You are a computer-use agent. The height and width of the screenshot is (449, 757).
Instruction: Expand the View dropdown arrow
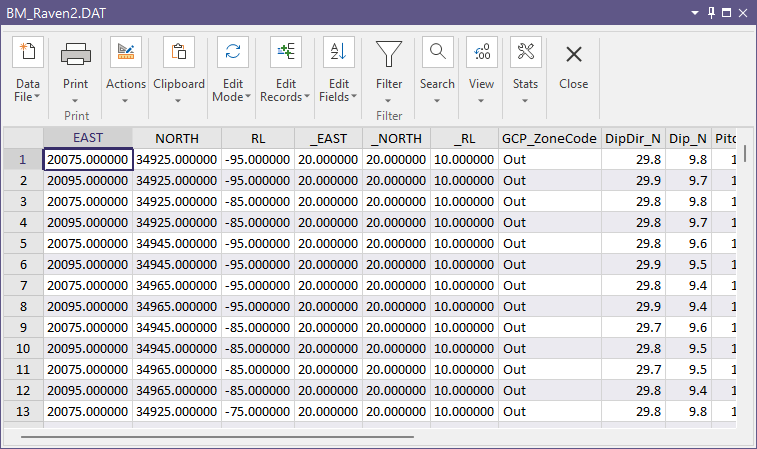click(x=481, y=99)
